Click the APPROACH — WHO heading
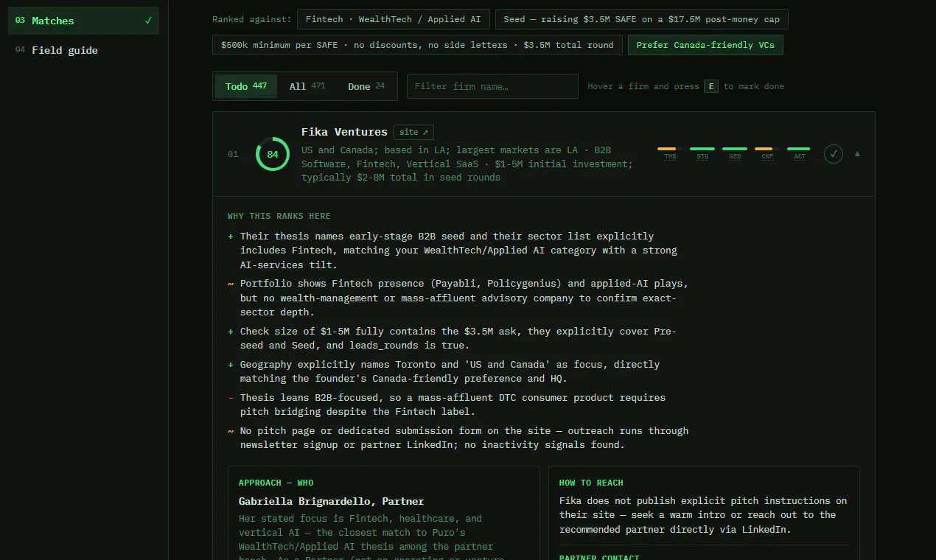Image resolution: width=936 pixels, height=560 pixels. tap(276, 483)
